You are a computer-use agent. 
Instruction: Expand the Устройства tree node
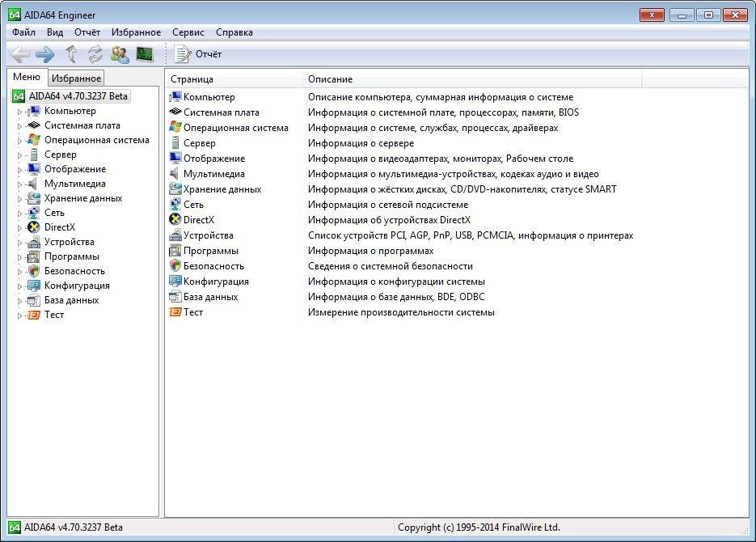click(x=19, y=243)
